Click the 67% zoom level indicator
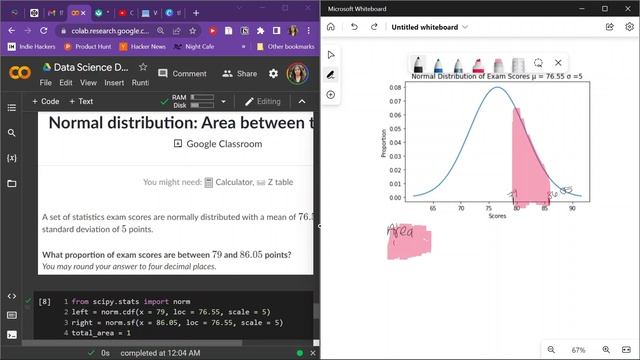Screen dimensions: 640x360 pyautogui.click(x=578, y=350)
